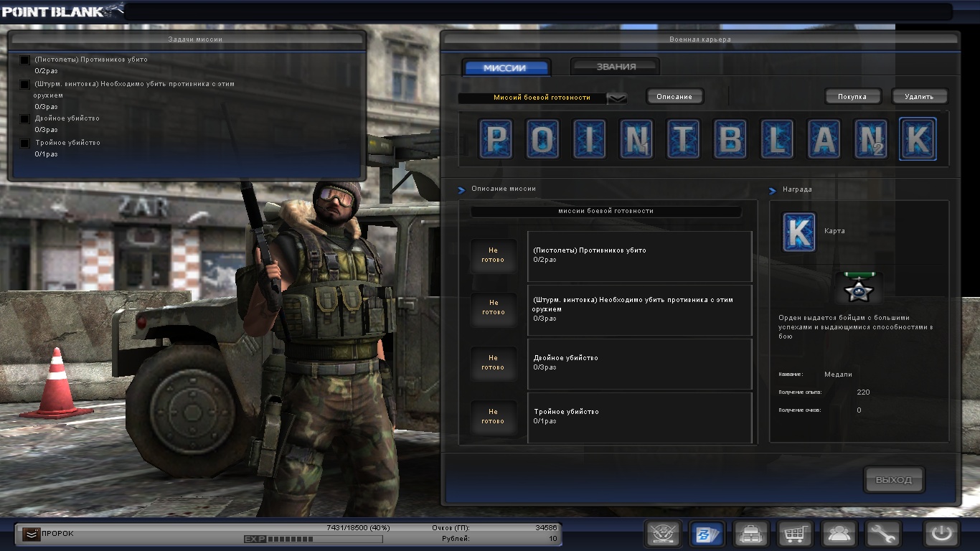This screenshot has height=551, width=980.
Task: Open the clan emblem menu in bottom bar
Action: click(x=663, y=534)
